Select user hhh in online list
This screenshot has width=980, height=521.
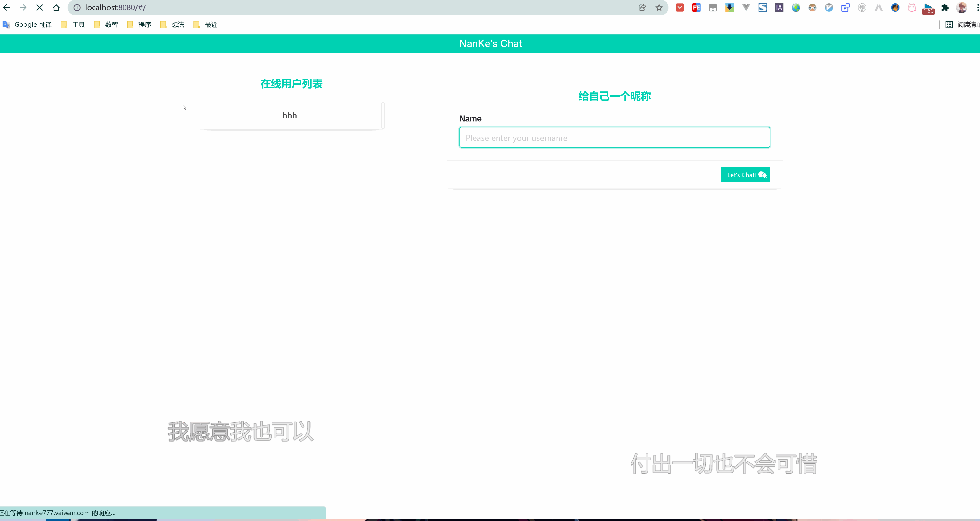pyautogui.click(x=290, y=115)
